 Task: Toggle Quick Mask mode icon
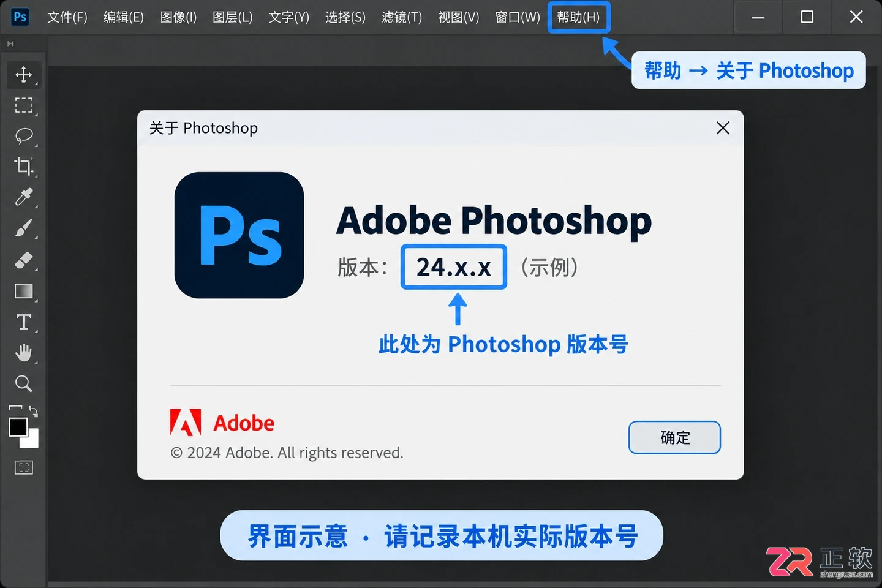(x=24, y=468)
